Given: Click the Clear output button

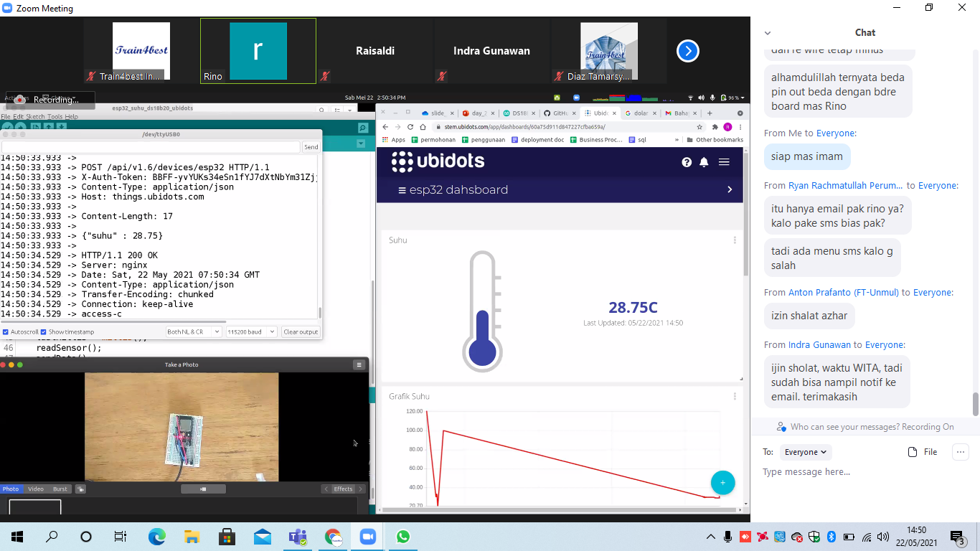Looking at the screenshot, I should point(300,332).
